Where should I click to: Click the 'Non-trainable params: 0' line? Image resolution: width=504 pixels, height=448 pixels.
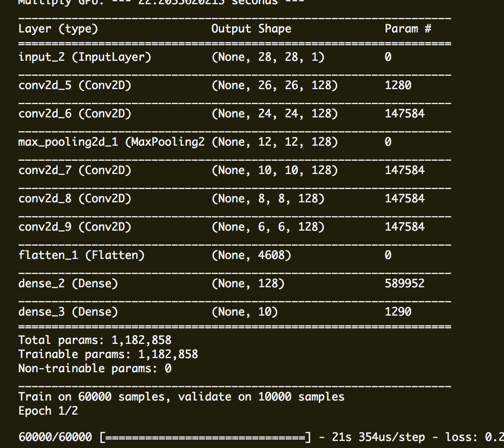click(x=95, y=368)
